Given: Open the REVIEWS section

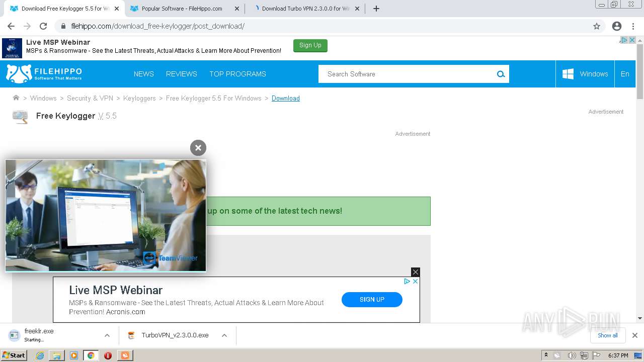Looking at the screenshot, I should pyautogui.click(x=182, y=74).
